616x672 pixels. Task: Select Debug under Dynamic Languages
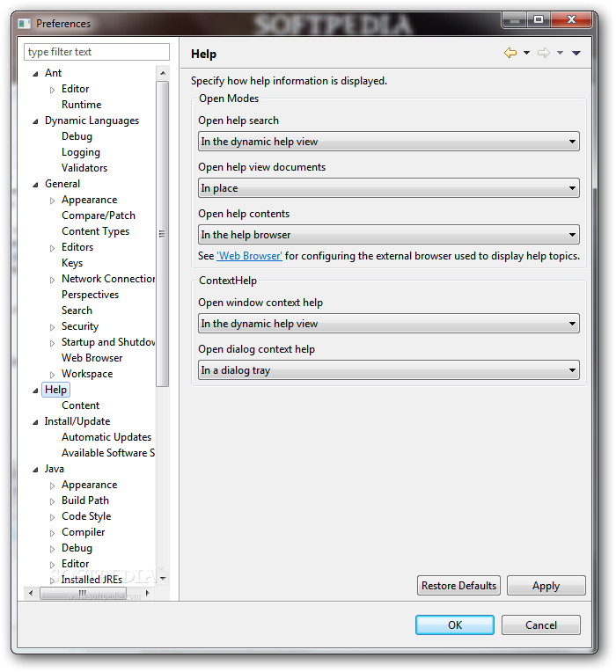(77, 136)
